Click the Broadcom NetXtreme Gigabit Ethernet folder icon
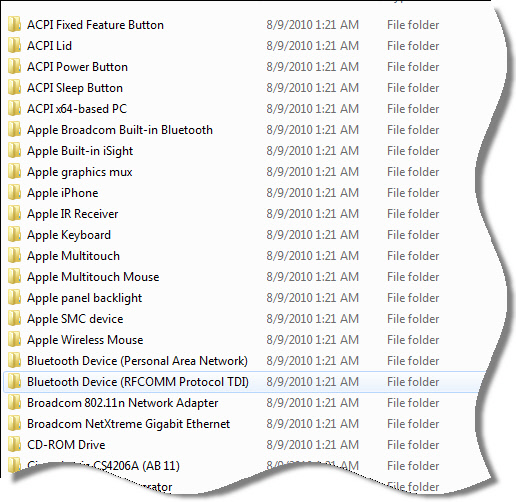 14,424
